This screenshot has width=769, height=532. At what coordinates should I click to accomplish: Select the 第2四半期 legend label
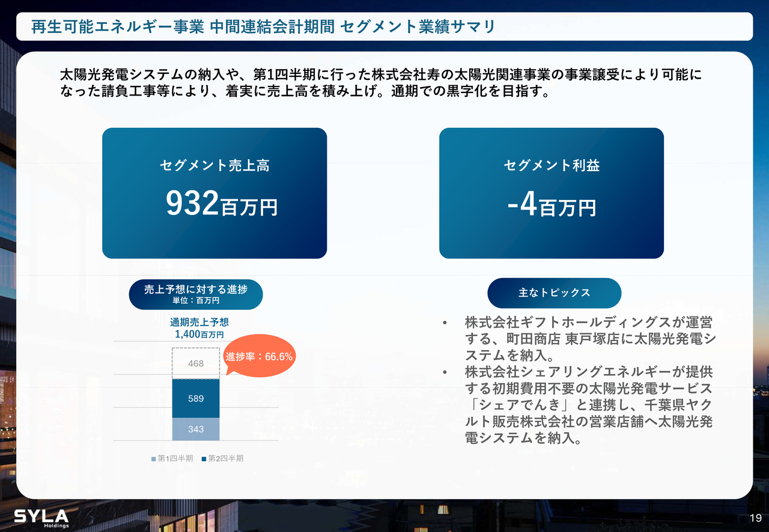tap(225, 459)
